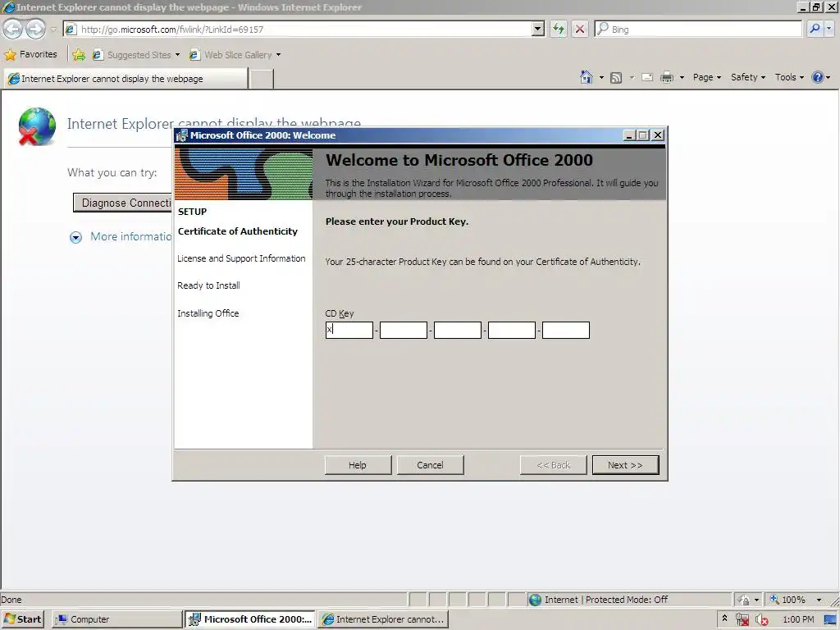Click Cancel in Office setup wizard
The image size is (840, 630).
pyautogui.click(x=430, y=465)
